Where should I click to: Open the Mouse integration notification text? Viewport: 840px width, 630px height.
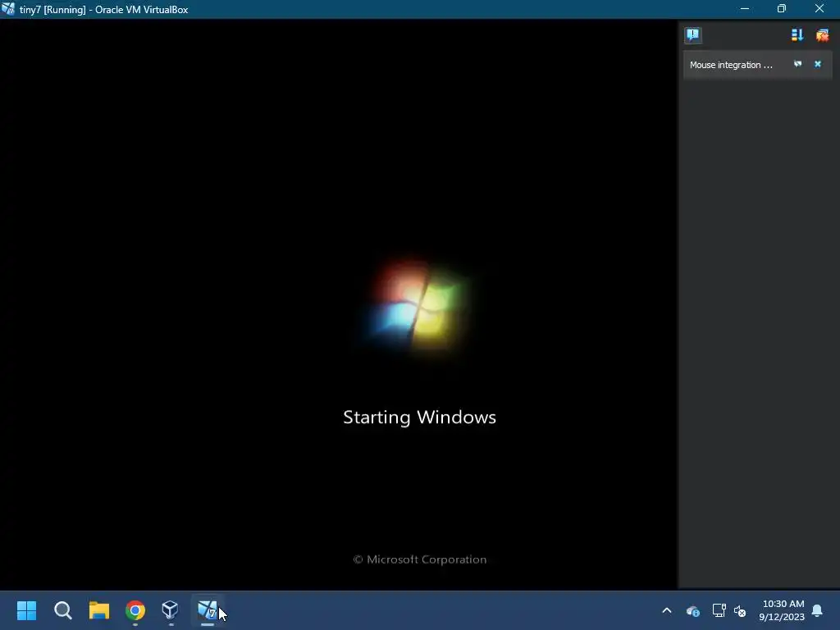[731, 65]
